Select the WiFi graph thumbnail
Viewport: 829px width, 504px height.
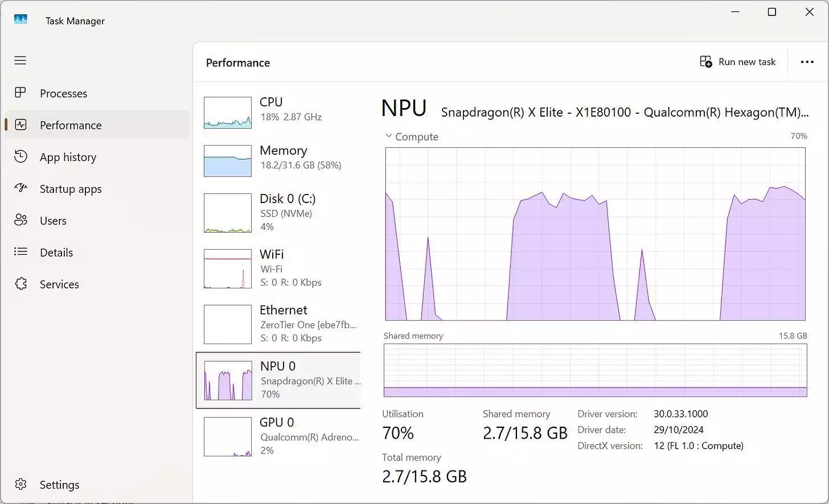[x=228, y=268]
